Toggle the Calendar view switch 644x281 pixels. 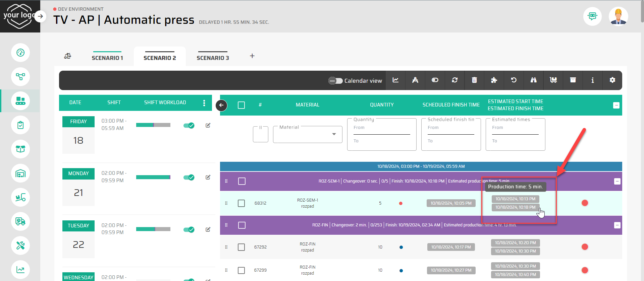coord(335,81)
